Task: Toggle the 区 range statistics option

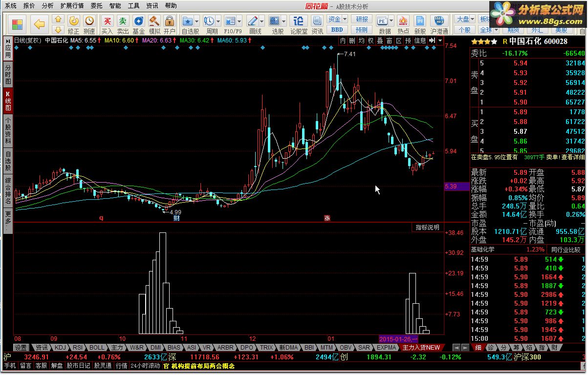Action: 399,41
